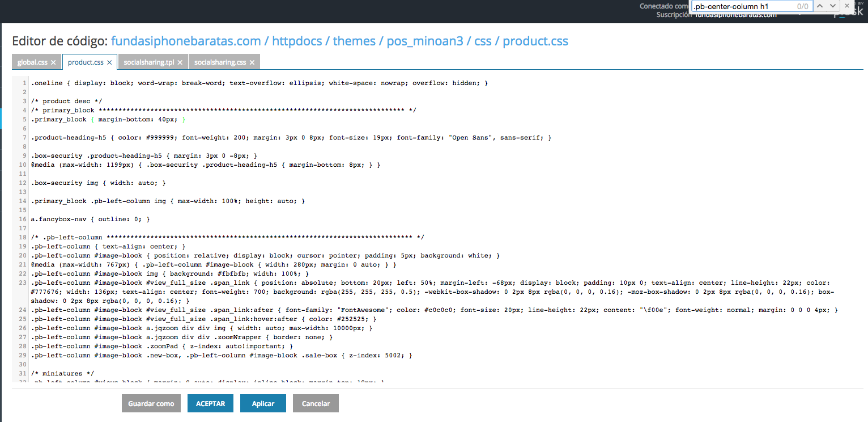The image size is (868, 422).
Task: Click the #image-block position relative rule, line 20
Action: tap(265, 255)
